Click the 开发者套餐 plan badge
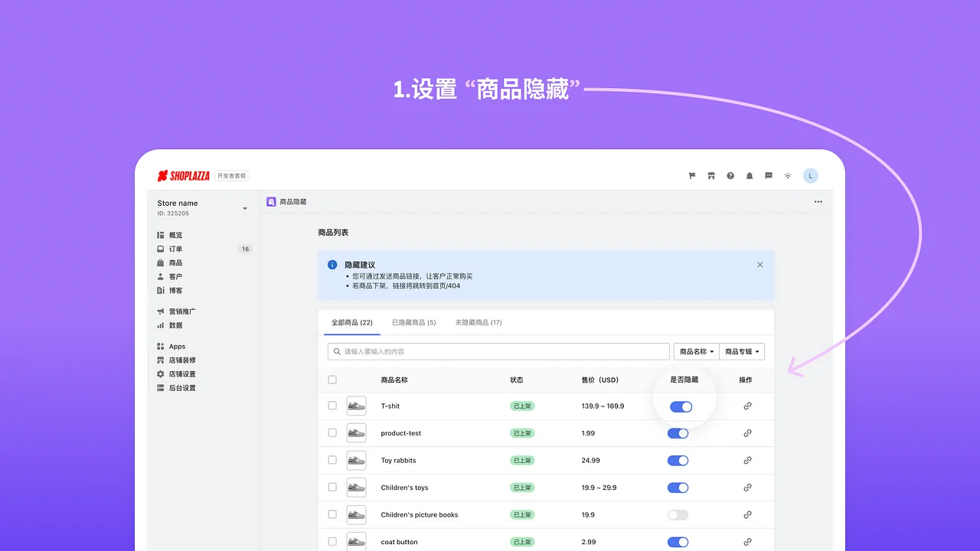The width and height of the screenshot is (980, 551). point(231,176)
